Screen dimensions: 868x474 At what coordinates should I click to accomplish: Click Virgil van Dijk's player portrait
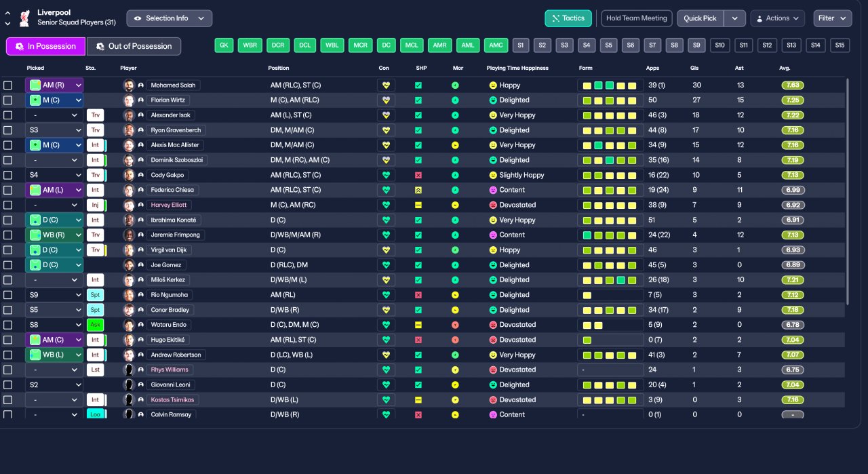129,250
